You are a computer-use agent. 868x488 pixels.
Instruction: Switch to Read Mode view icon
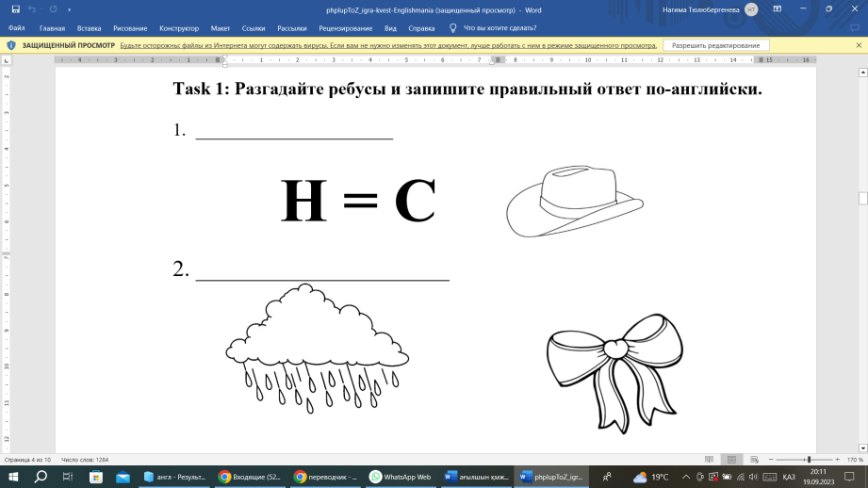(709, 460)
